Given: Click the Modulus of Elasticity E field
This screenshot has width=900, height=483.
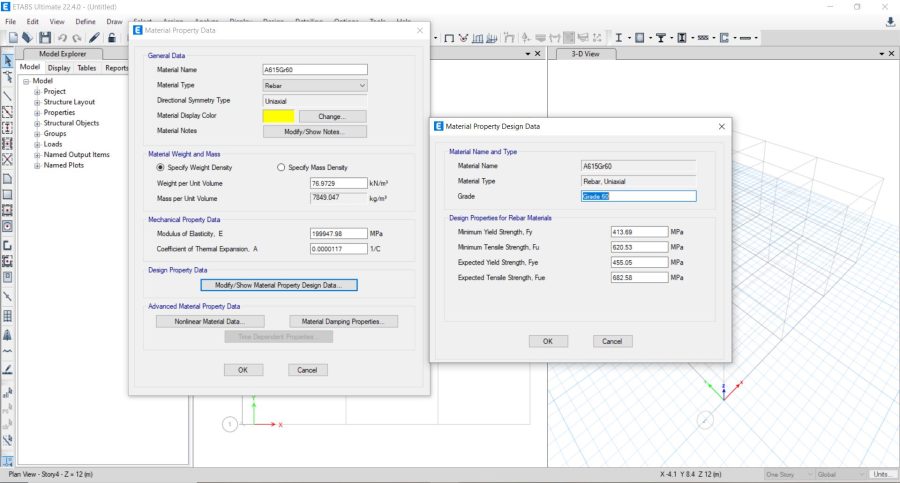Looking at the screenshot, I should tap(339, 234).
